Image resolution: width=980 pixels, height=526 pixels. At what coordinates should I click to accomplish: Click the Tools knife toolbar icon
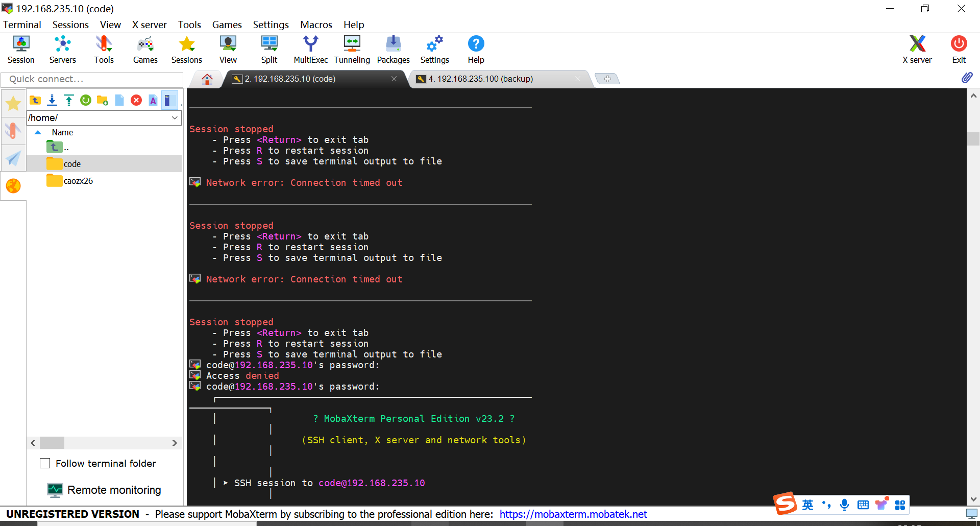[104, 50]
